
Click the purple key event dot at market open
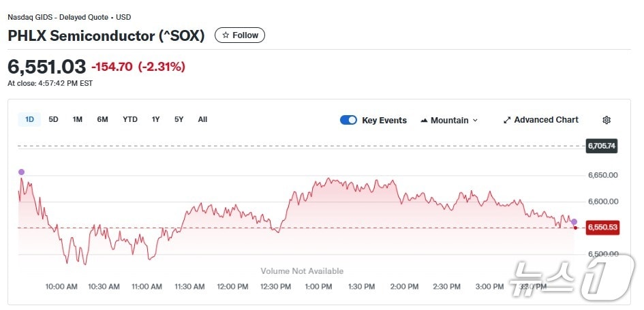tap(21, 172)
